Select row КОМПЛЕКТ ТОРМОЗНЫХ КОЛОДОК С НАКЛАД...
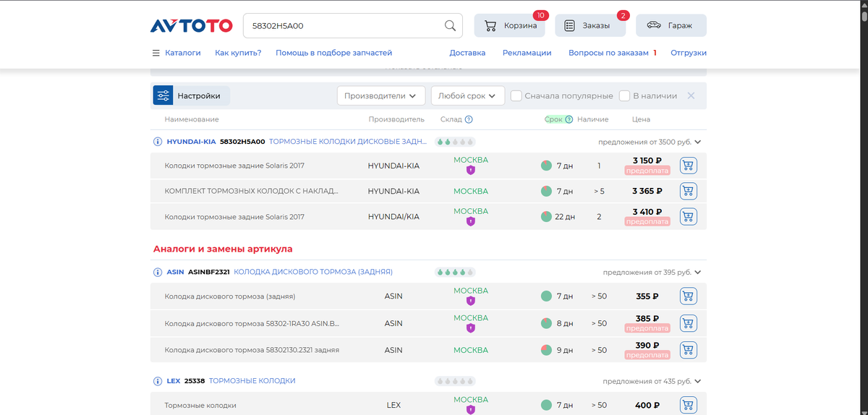Viewport: 868px width, 415px height. click(x=428, y=192)
